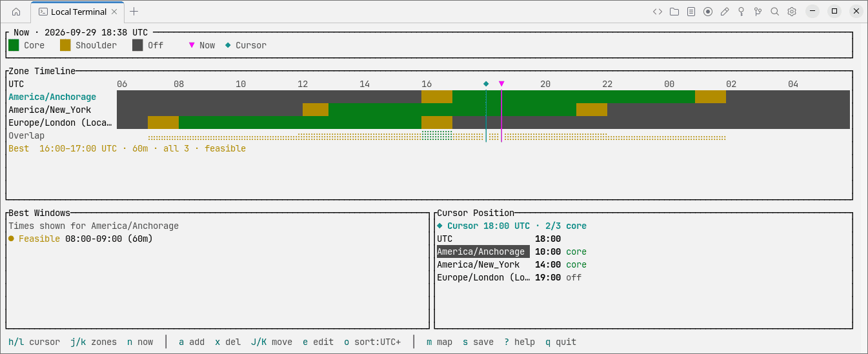The image size is (868, 354).
Task: Minimize the terminal window
Action: [812, 12]
